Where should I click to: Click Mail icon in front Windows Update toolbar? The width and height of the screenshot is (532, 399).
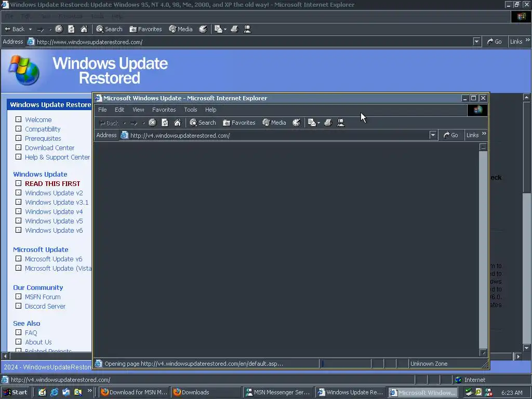point(312,123)
